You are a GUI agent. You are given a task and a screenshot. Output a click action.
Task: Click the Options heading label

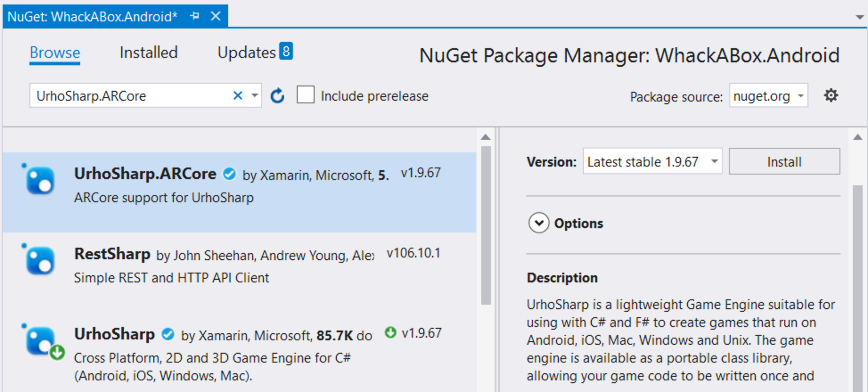coord(578,223)
